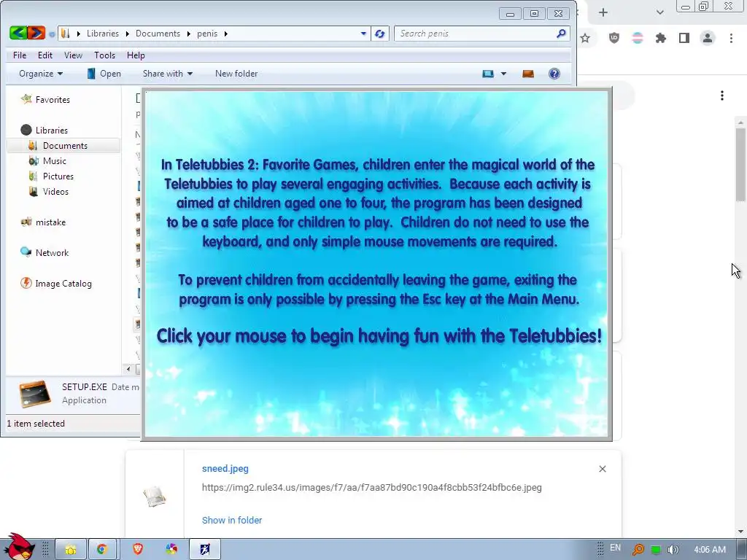
Task: Expand the Documents breadcrumb arrow
Action: 189,34
